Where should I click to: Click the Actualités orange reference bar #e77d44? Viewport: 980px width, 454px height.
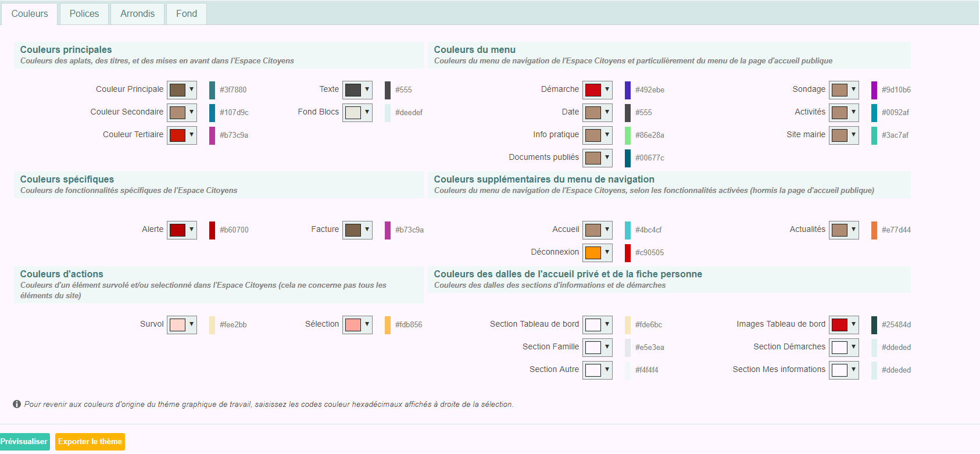coord(874,230)
